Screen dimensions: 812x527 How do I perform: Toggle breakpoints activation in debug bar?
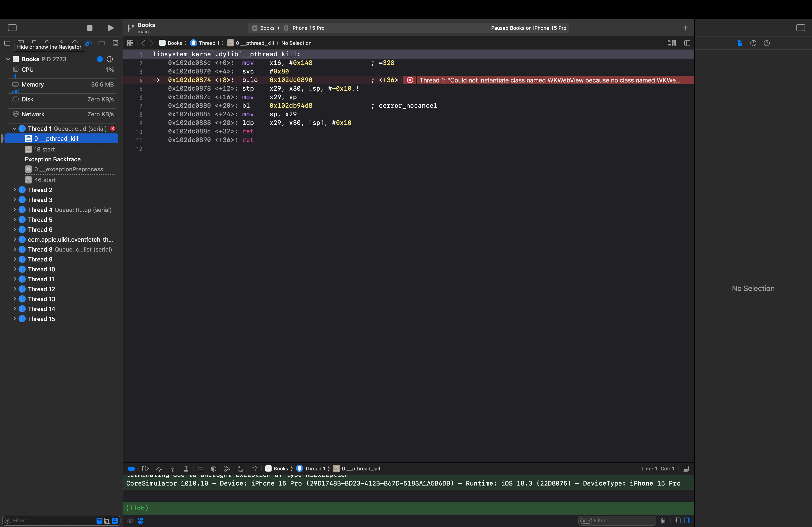[131, 469]
